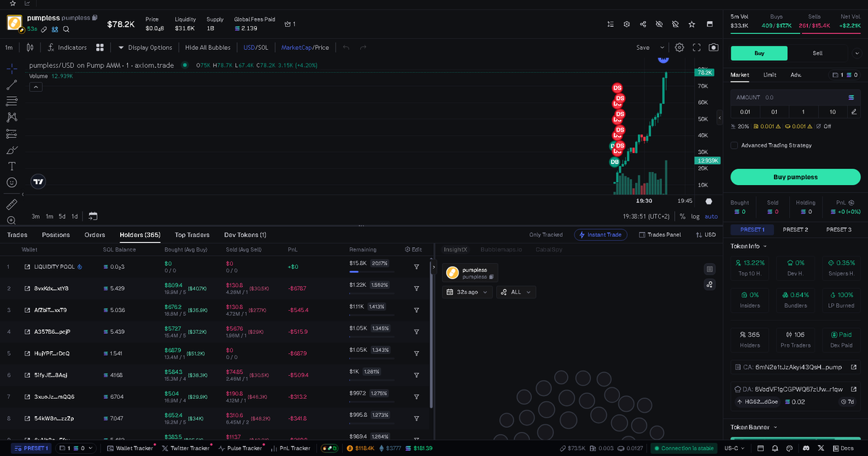The image size is (868, 456).
Task: Edit the quick amount presets
Action: (x=854, y=111)
